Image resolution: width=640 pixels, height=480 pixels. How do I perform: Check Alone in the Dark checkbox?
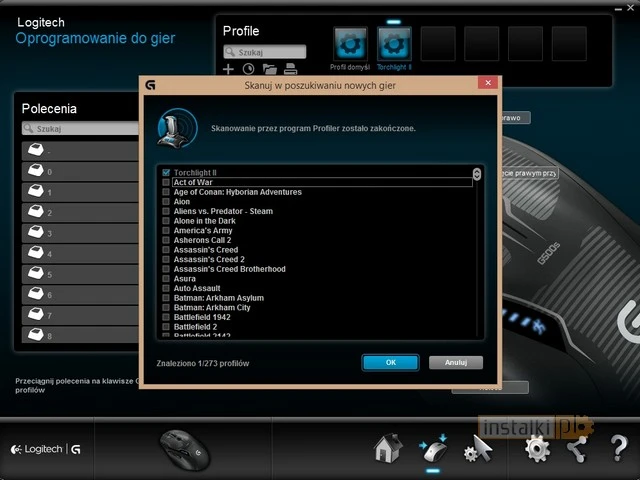[x=166, y=221]
